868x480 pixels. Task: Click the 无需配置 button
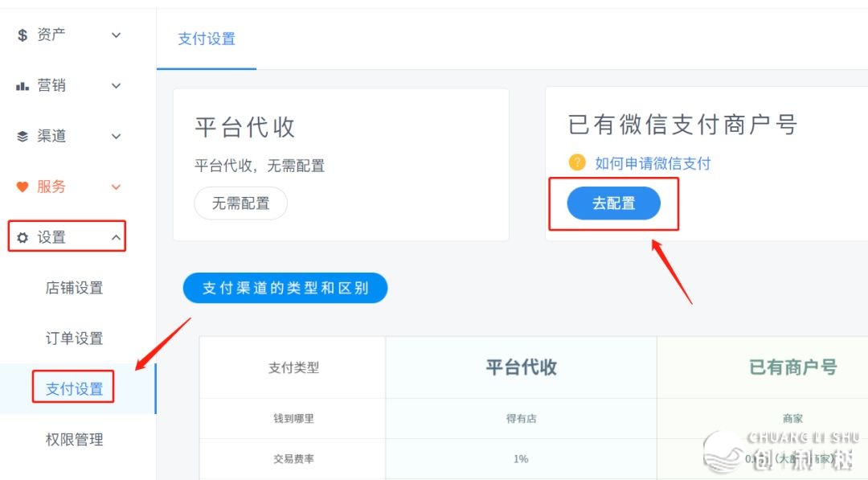click(x=240, y=203)
